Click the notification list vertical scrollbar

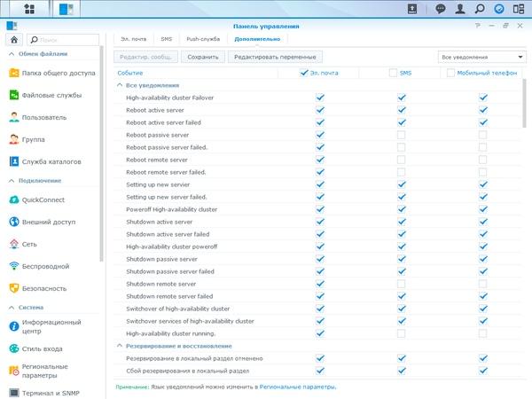pyautogui.click(x=525, y=103)
